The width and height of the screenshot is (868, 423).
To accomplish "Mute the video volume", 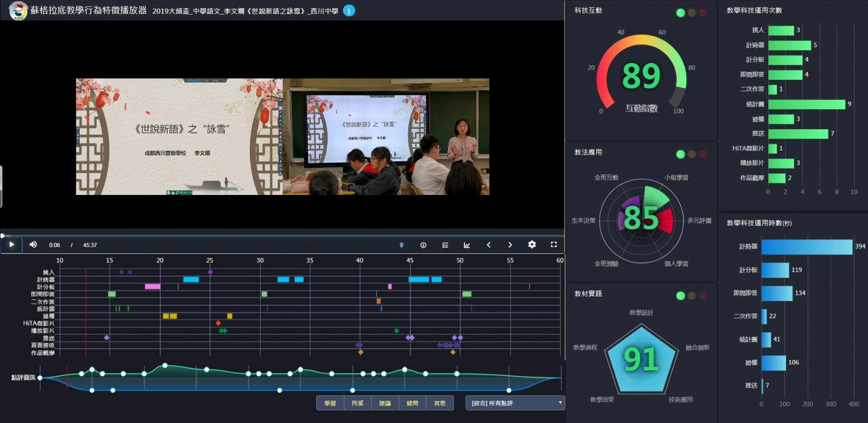I will (x=33, y=245).
